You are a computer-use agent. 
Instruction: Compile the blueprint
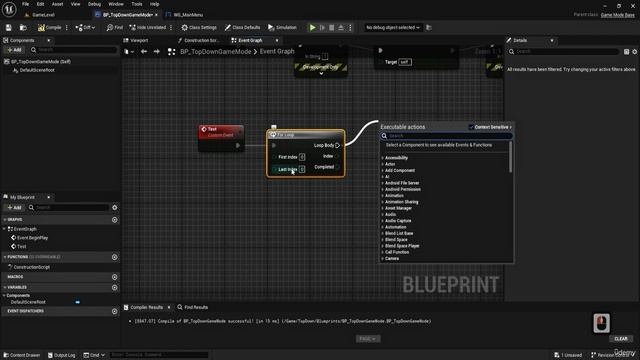click(x=49, y=27)
